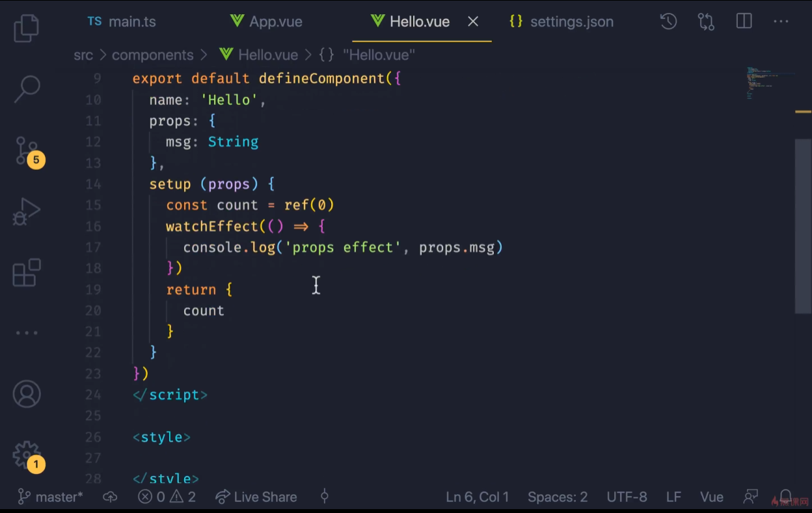
Task: Click the master* branch in the status bar
Action: tap(51, 497)
